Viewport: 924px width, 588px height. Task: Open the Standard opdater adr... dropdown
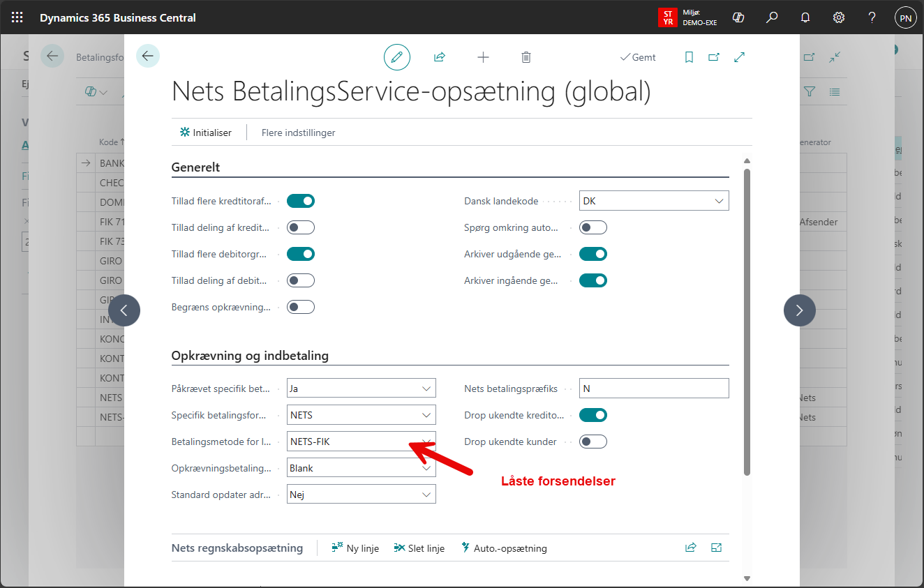click(x=361, y=495)
